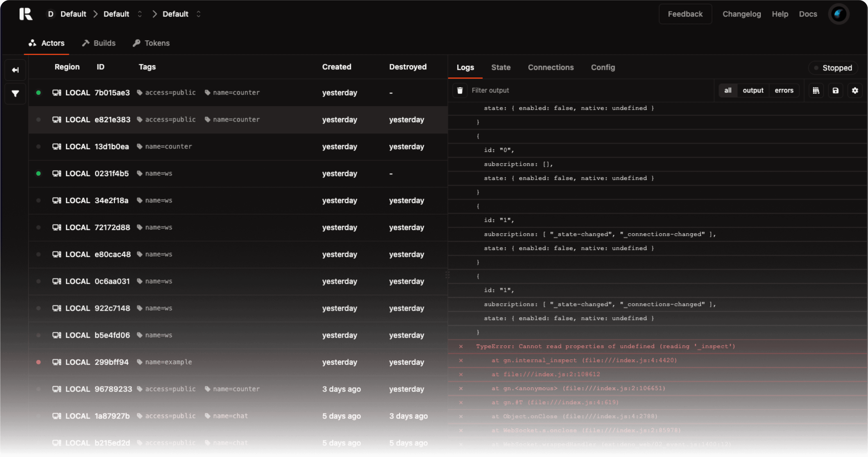Screen dimensions: 868x457
Task: Click the Feedback button
Action: 685,14
